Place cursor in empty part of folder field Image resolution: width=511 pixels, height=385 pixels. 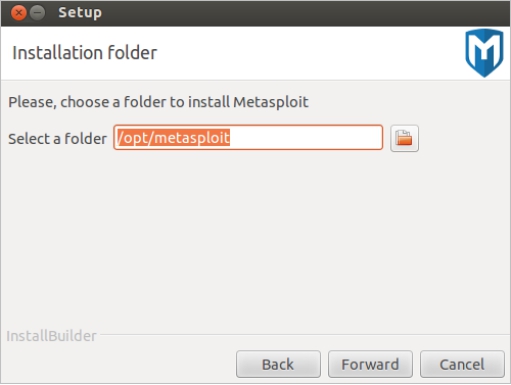click(x=305, y=137)
